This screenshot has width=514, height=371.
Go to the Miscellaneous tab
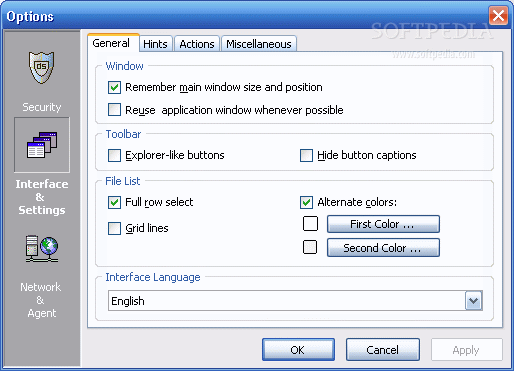tap(259, 44)
